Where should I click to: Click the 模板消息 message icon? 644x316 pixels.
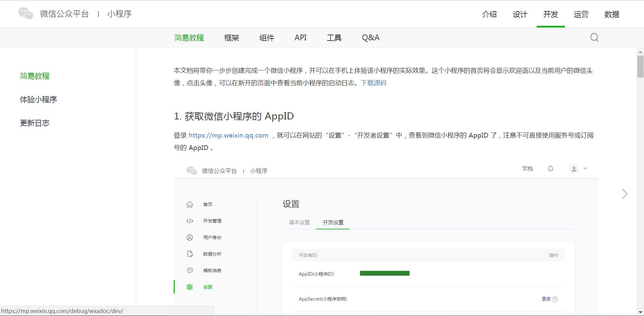[x=190, y=270]
